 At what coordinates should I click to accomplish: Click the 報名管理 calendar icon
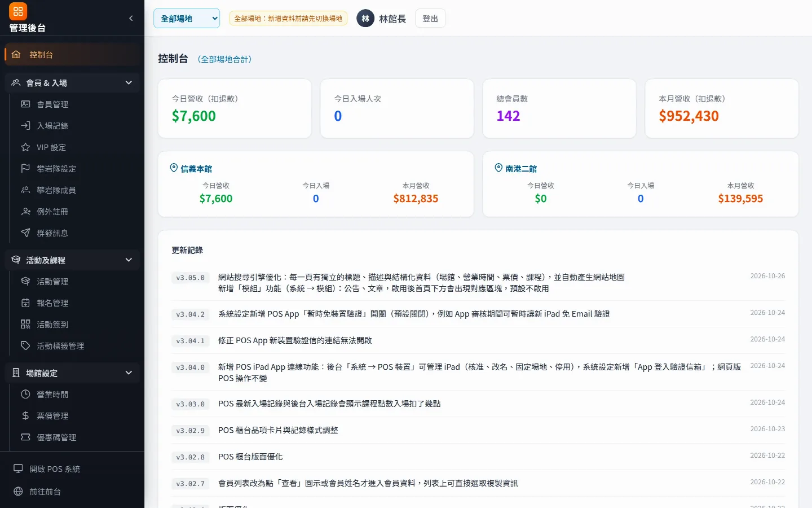click(x=25, y=303)
